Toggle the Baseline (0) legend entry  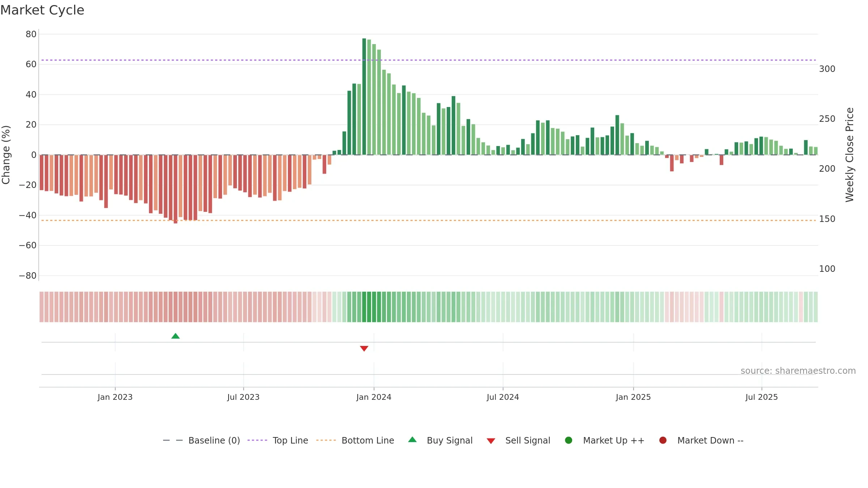click(201, 440)
